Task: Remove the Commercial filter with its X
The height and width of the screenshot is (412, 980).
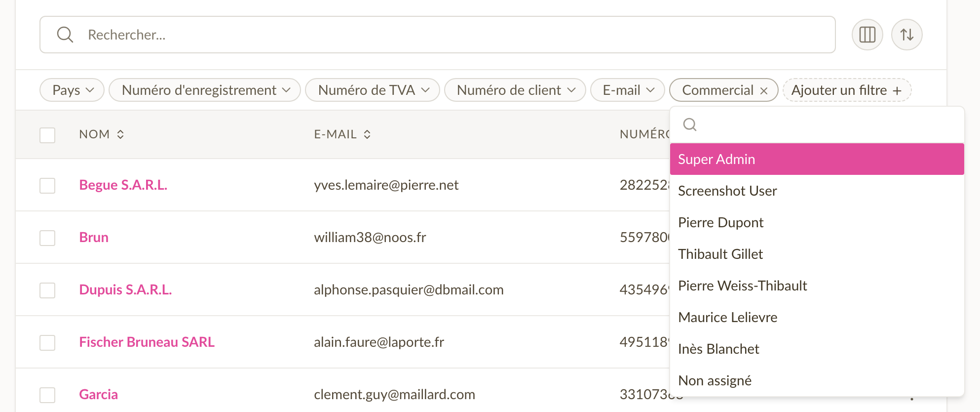Action: click(x=763, y=90)
